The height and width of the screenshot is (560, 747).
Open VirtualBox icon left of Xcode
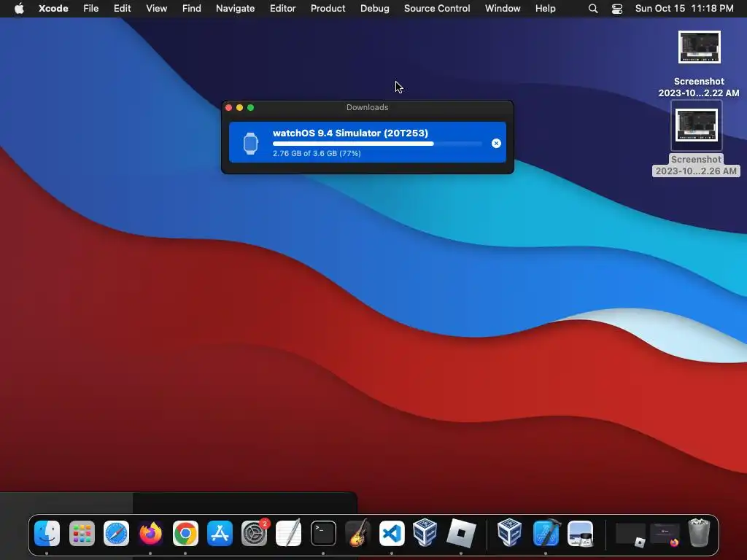[x=509, y=532]
